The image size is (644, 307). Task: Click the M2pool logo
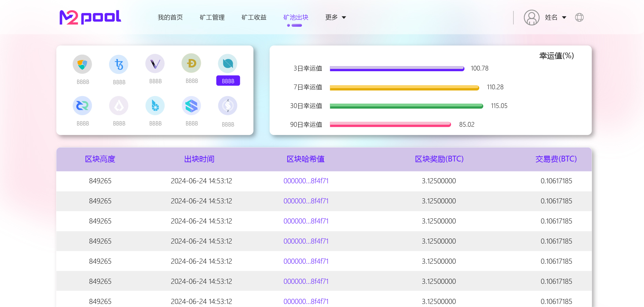90,17
